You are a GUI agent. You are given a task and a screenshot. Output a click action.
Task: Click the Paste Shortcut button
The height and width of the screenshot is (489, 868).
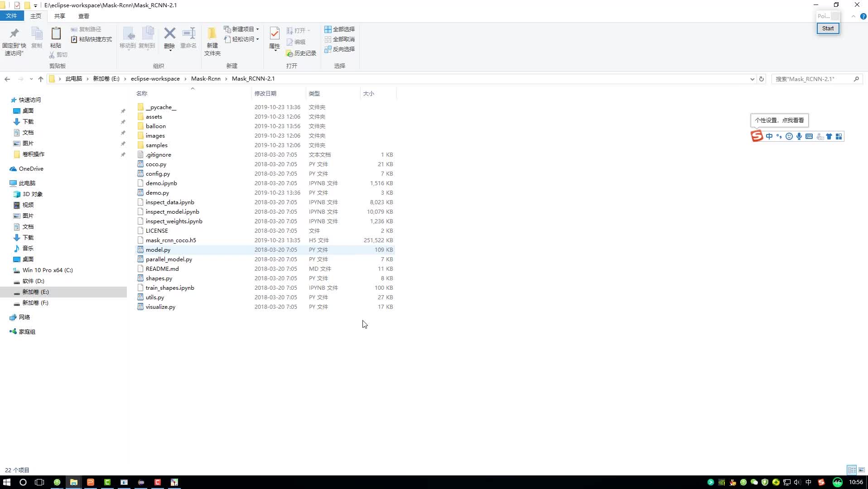[x=92, y=39]
